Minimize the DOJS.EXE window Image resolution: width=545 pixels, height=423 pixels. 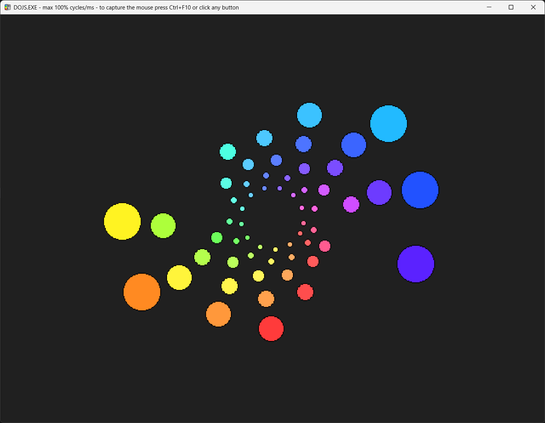[489, 7]
